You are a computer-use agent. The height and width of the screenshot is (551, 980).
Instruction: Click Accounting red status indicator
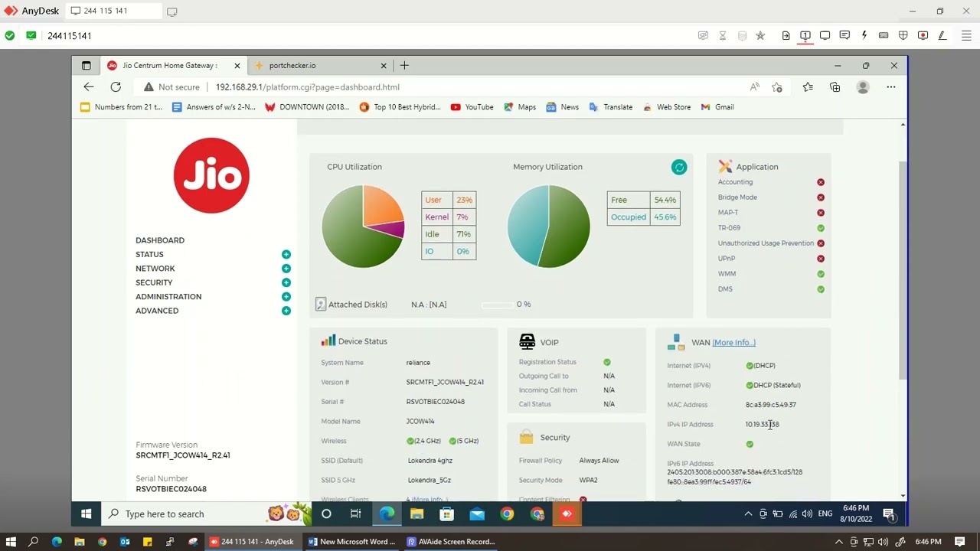pyautogui.click(x=821, y=182)
